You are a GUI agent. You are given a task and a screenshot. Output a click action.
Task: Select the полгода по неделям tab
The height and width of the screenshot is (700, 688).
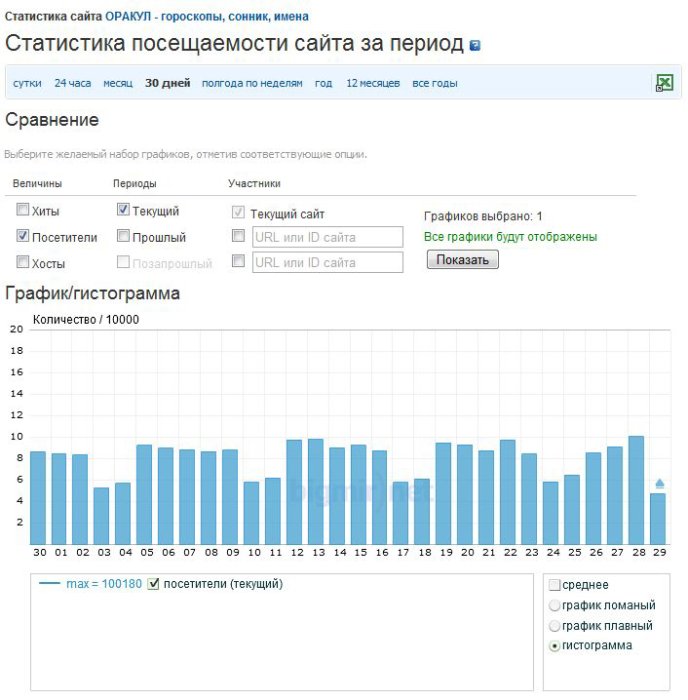[x=252, y=83]
